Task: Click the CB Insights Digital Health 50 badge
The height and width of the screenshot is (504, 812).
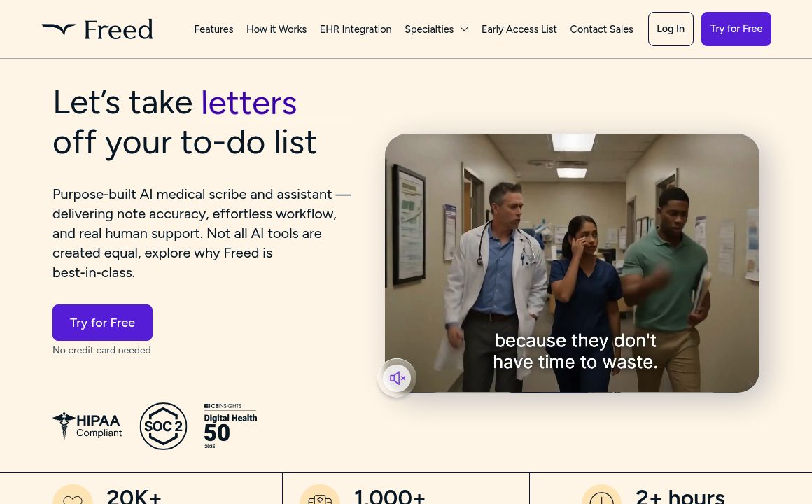Action: (230, 426)
